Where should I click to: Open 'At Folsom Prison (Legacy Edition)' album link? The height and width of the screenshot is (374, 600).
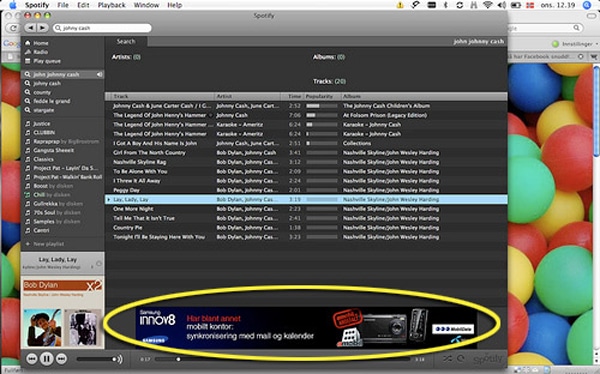tap(385, 115)
